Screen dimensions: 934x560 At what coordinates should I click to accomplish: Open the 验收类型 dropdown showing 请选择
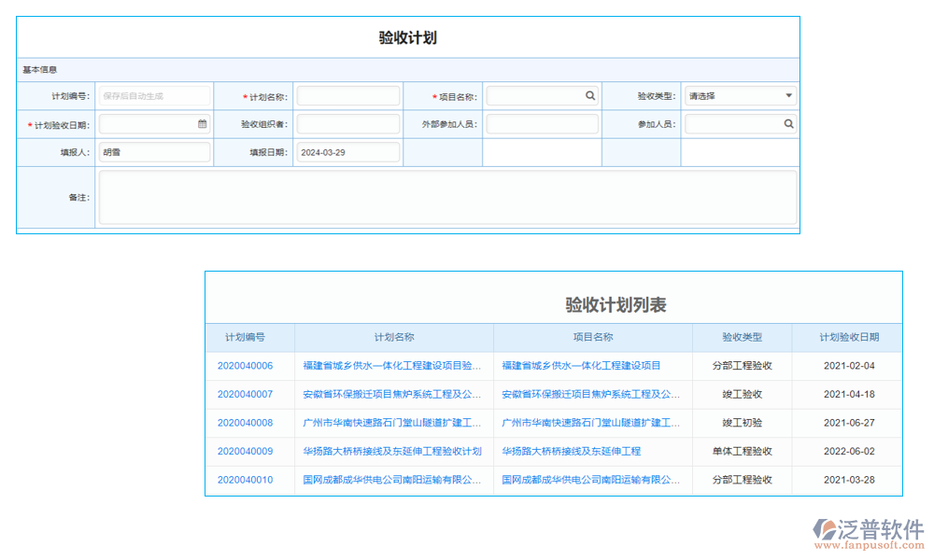point(740,95)
